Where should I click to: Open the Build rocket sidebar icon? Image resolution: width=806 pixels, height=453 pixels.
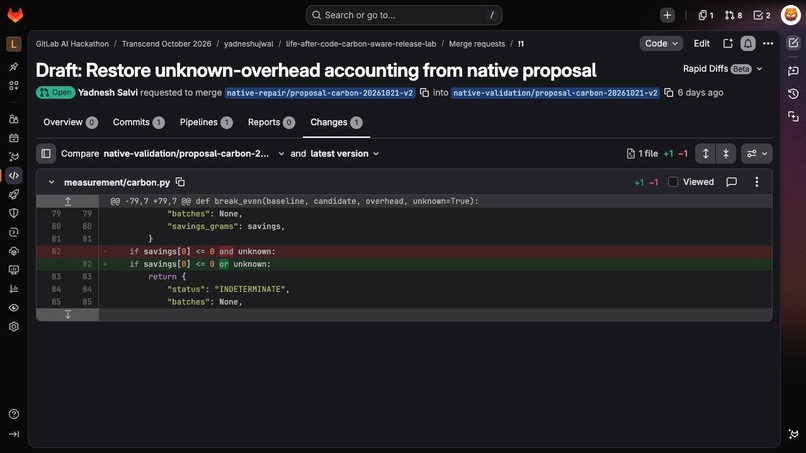[14, 194]
